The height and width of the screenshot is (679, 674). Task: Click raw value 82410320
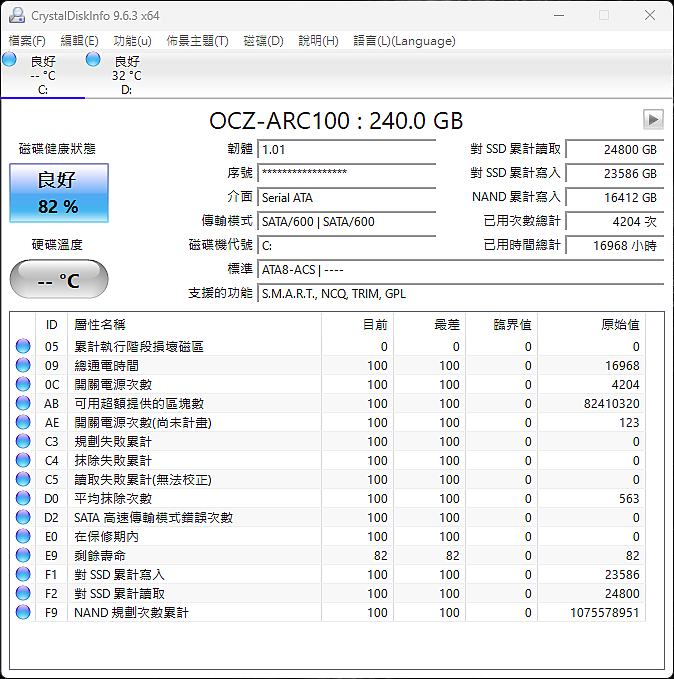click(x=612, y=404)
